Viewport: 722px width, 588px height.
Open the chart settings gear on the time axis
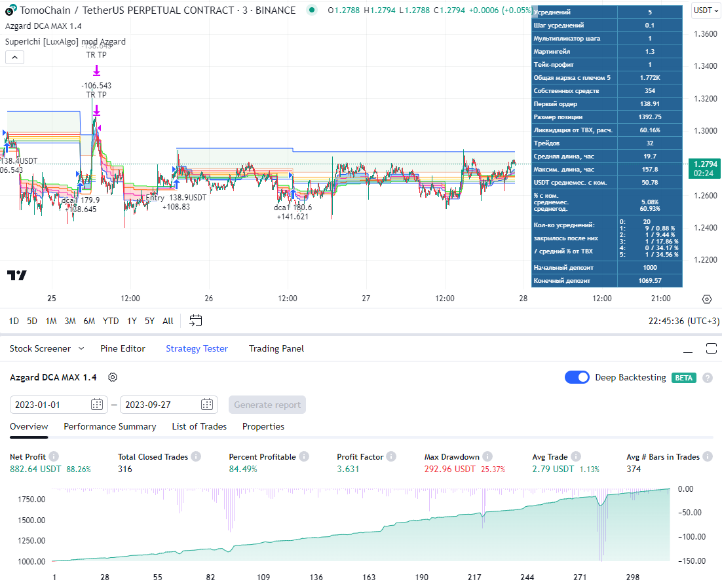(707, 299)
